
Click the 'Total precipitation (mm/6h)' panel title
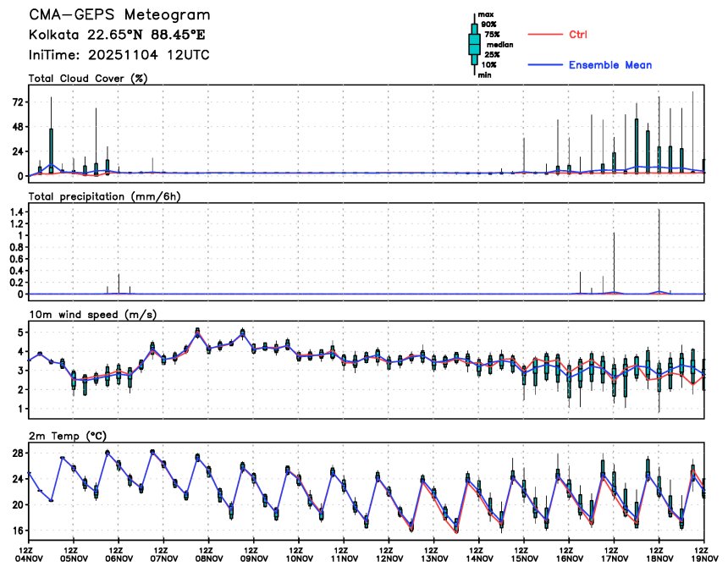[x=104, y=196]
